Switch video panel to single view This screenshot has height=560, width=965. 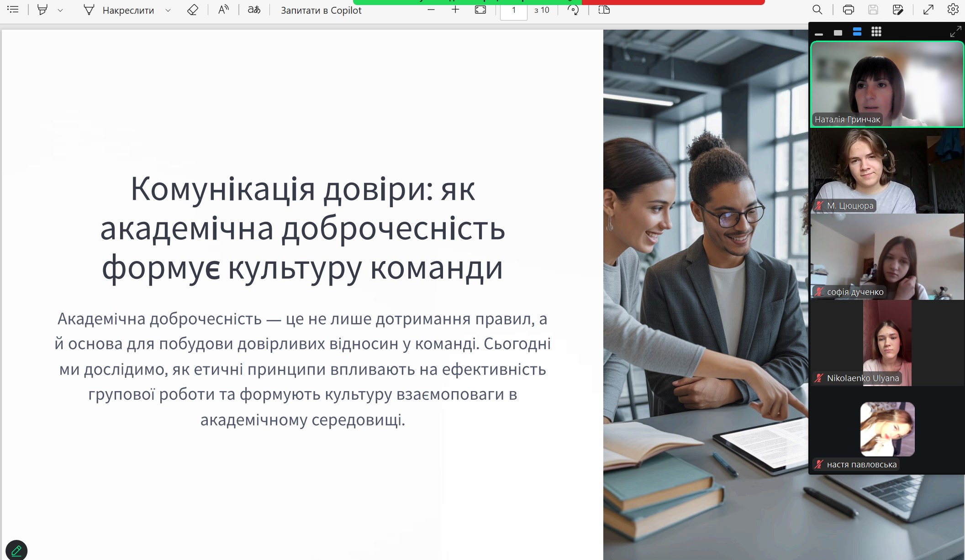pos(838,32)
